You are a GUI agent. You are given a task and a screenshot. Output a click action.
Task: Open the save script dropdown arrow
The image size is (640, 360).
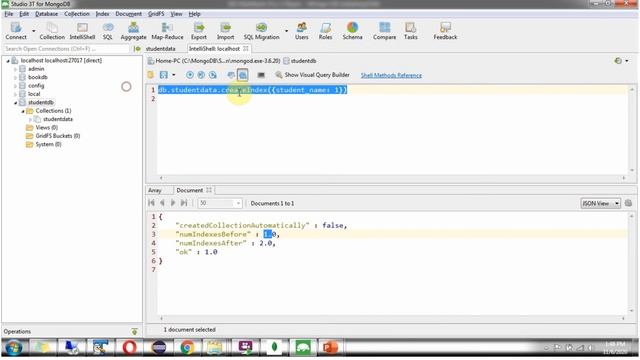point(174,75)
